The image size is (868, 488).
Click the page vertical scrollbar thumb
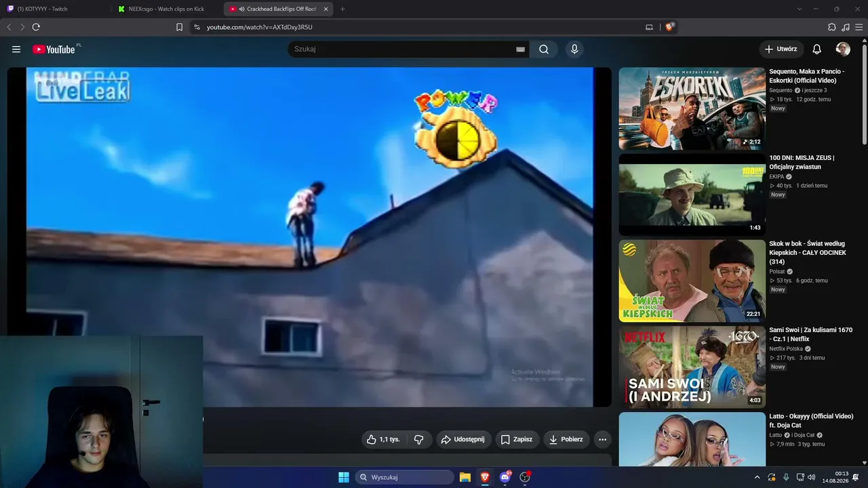pyautogui.click(x=864, y=95)
